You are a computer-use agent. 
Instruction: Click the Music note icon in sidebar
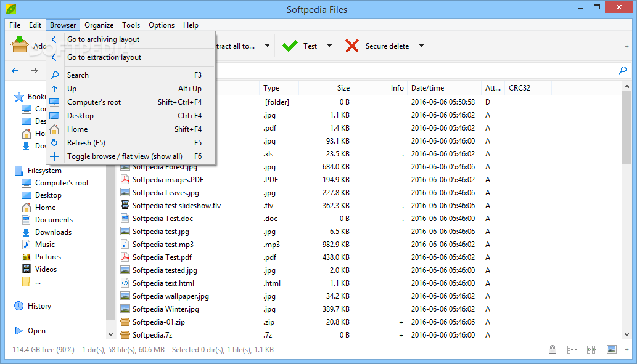point(26,245)
